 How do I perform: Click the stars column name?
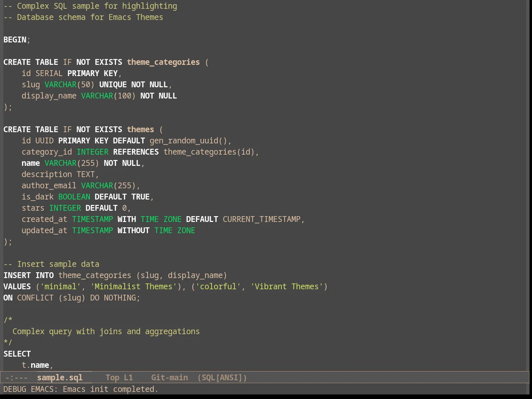33,208
